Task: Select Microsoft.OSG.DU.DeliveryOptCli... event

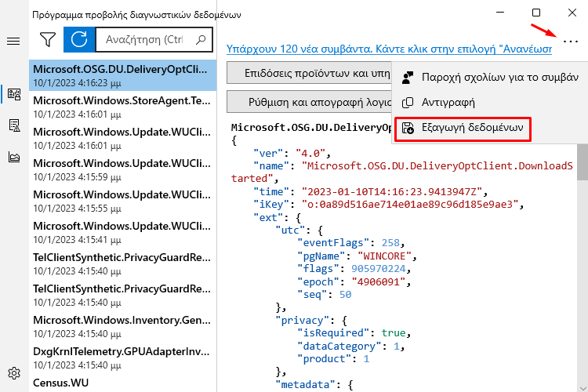Action: pos(122,75)
